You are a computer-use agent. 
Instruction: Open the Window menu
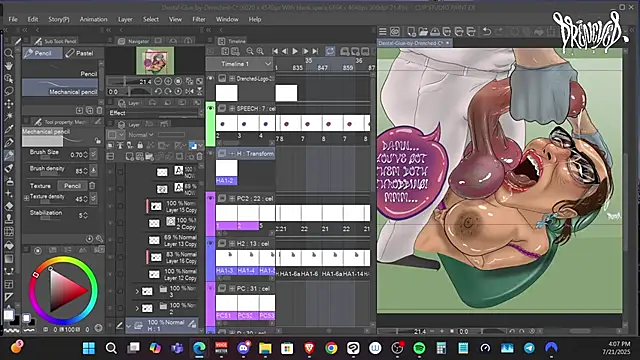click(x=227, y=19)
